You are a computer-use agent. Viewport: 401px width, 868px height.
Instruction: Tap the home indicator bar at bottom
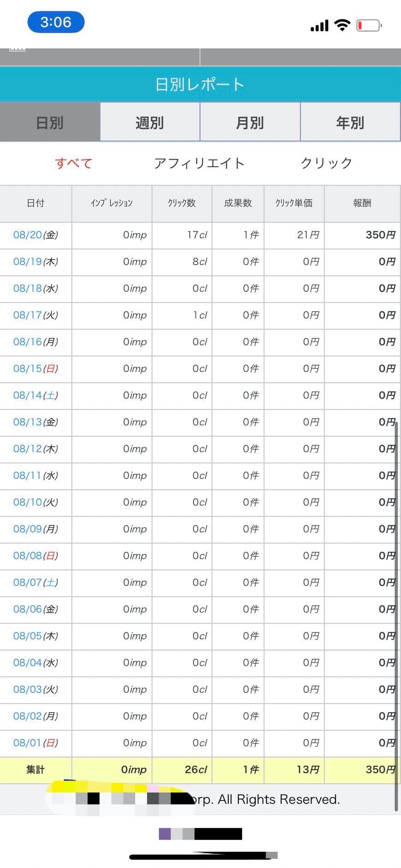200,856
